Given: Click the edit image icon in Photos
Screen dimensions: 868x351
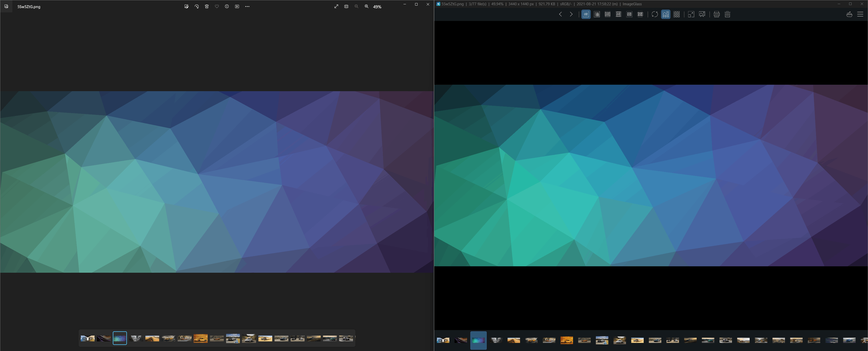Looking at the screenshot, I should click(186, 6).
